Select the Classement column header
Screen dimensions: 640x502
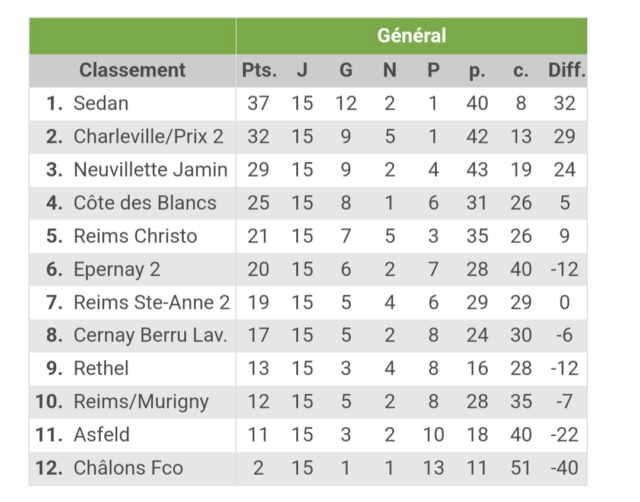(132, 70)
